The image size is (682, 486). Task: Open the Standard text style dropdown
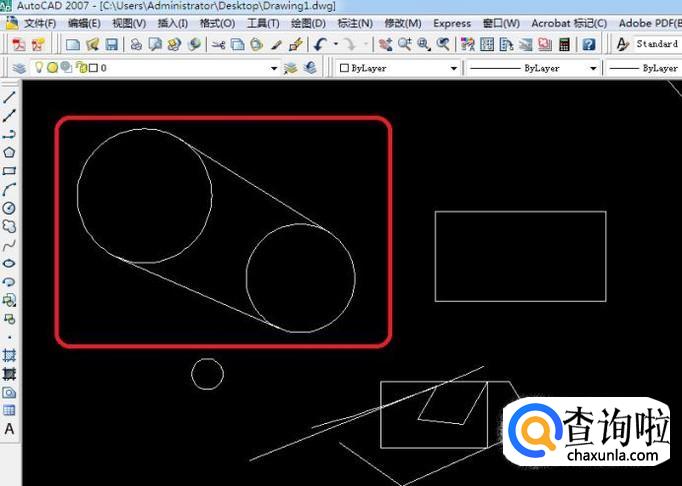point(657,44)
